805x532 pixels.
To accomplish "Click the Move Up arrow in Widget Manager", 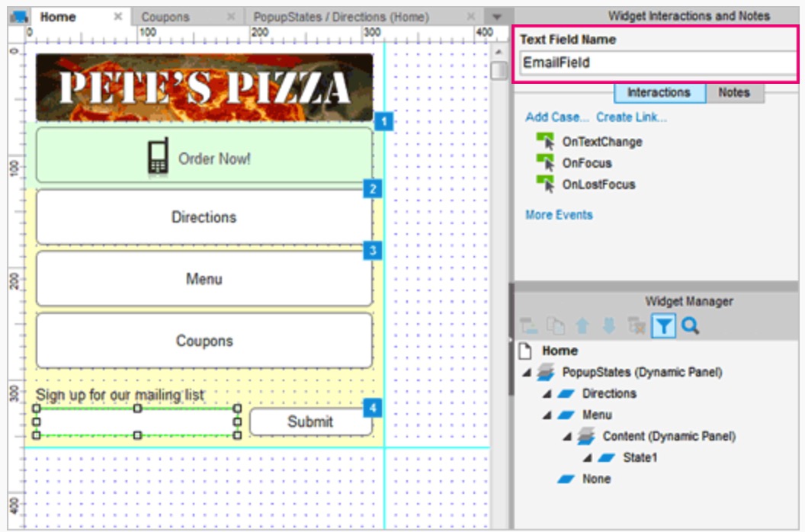I will click(582, 326).
